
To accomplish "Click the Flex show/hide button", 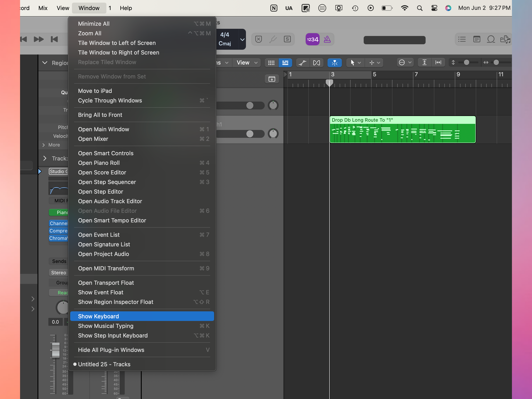I will click(317, 63).
